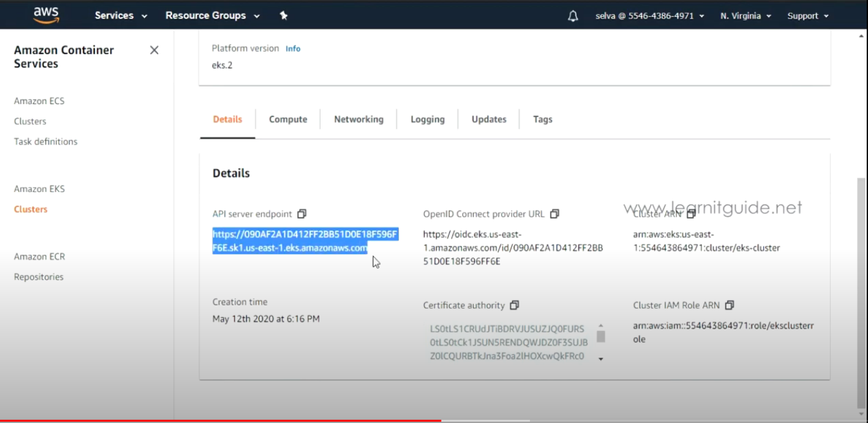This screenshot has width=868, height=423.
Task: Switch to the Details tab
Action: click(228, 120)
